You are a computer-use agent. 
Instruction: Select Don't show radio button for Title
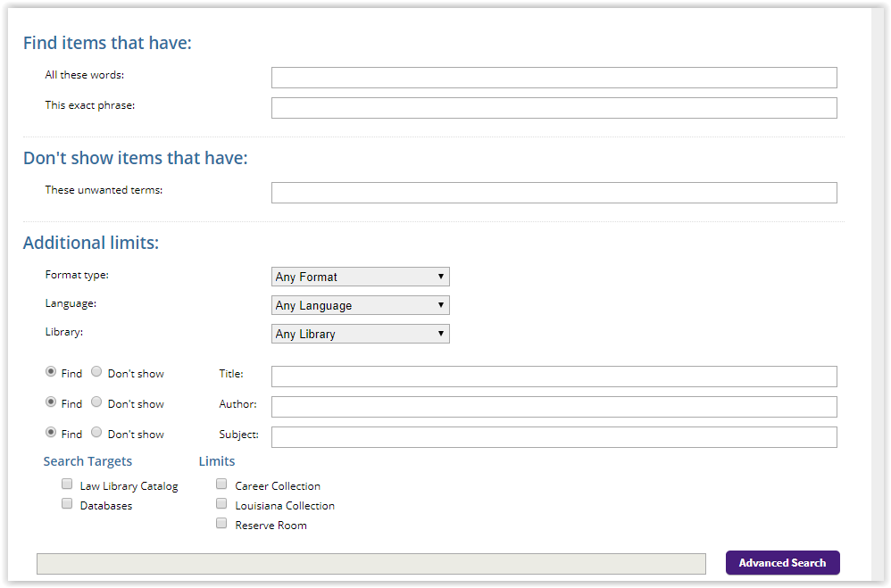coord(96,371)
